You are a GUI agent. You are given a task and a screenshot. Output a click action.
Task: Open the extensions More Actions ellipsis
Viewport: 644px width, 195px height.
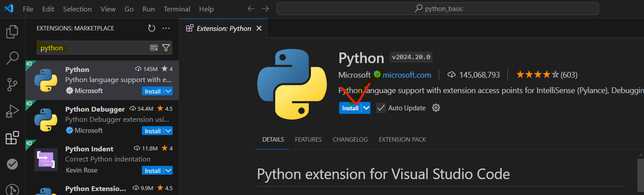(x=166, y=28)
